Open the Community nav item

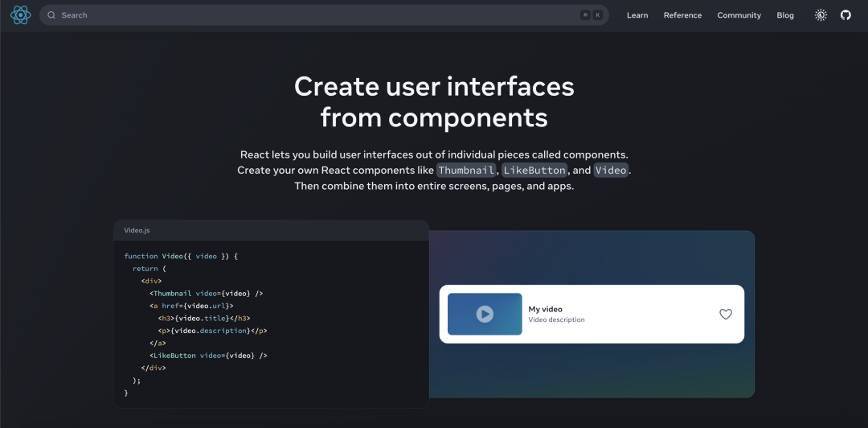pos(739,15)
